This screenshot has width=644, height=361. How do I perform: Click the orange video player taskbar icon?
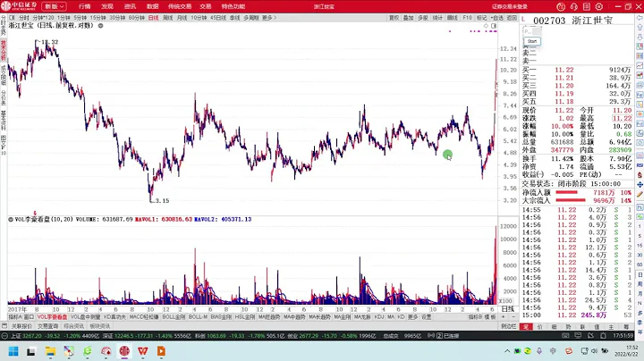coord(161,351)
